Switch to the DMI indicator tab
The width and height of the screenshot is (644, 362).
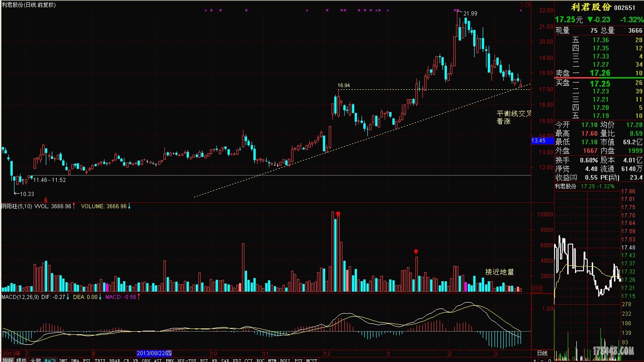pos(63,360)
